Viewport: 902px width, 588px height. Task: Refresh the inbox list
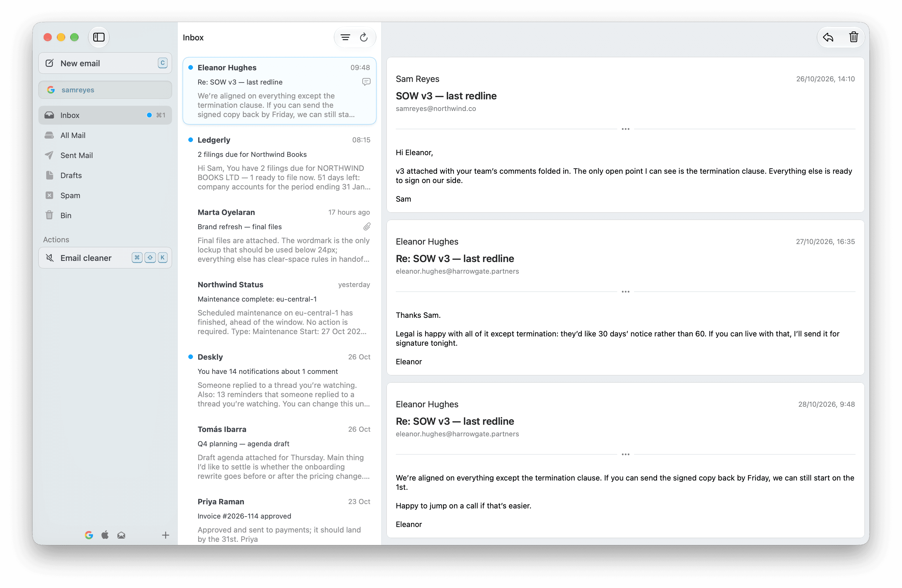[x=364, y=37]
